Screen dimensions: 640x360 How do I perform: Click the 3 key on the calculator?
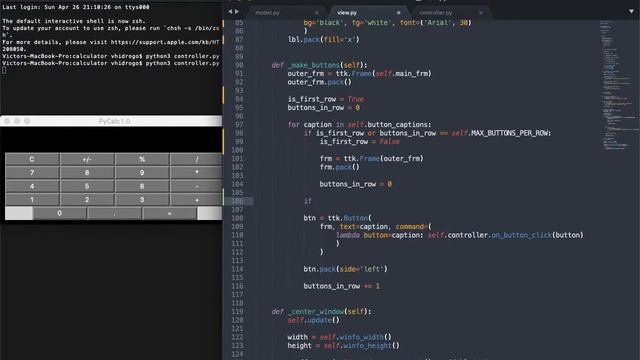tap(142, 200)
